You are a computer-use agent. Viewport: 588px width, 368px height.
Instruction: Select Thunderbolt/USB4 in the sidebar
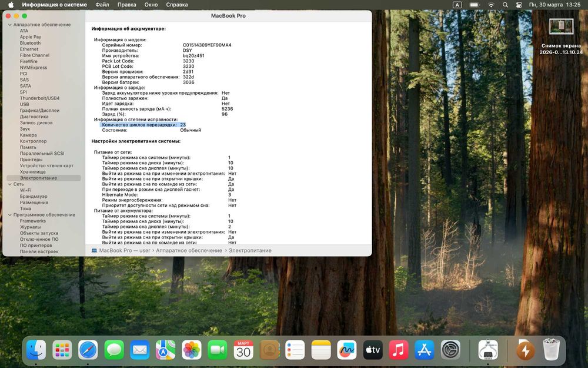click(x=39, y=98)
